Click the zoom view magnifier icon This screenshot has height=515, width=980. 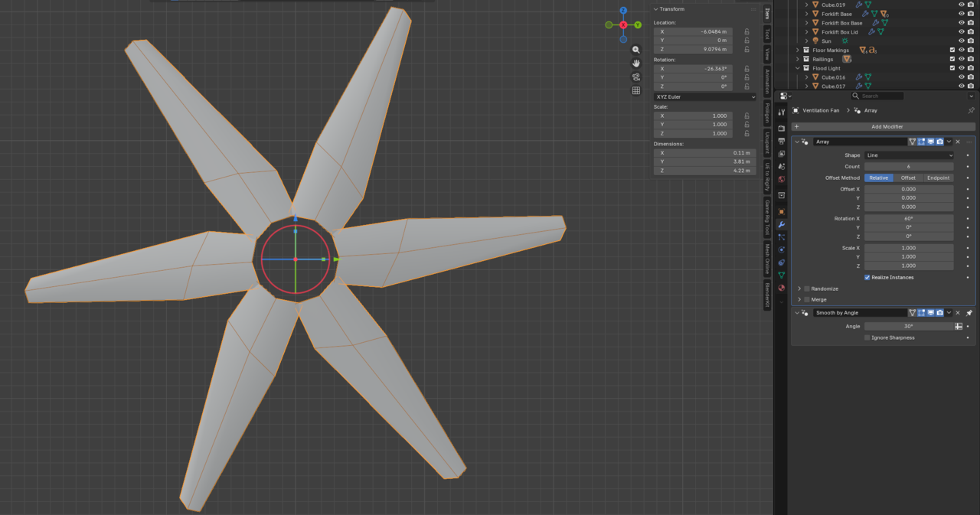click(635, 50)
